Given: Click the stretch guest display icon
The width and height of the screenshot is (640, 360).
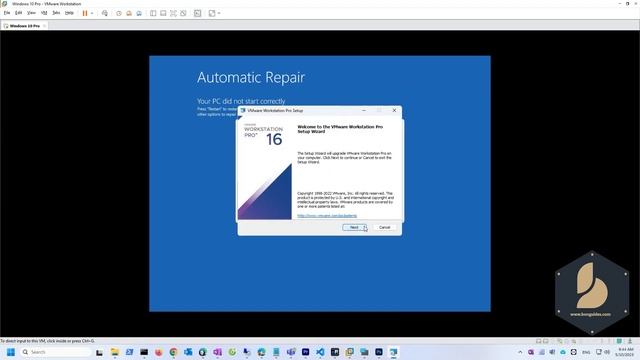Looking at the screenshot, I should (212, 13).
